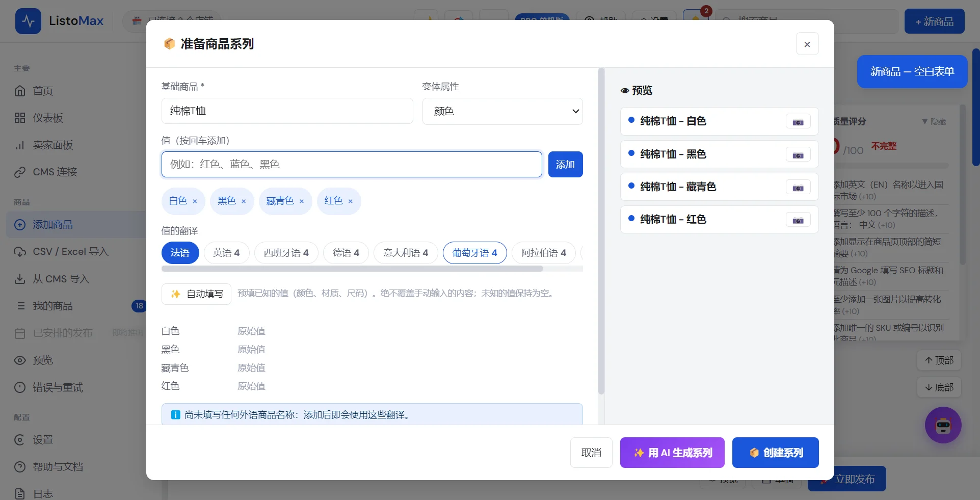Click the 添加 value button
980x500 pixels.
click(565, 165)
